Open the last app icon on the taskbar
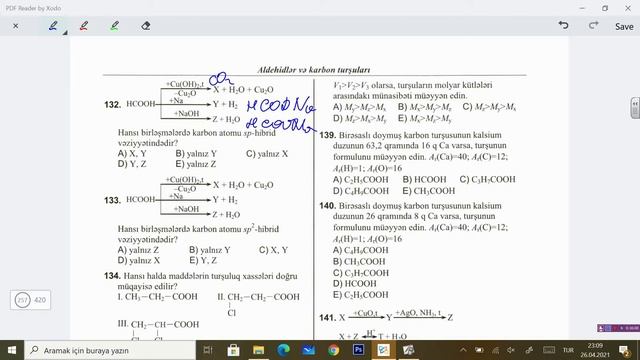 (409, 350)
